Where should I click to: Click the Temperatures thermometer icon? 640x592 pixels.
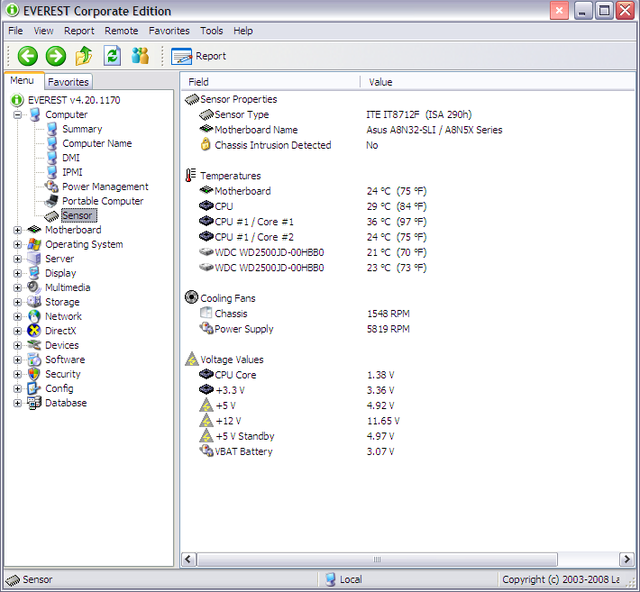pyautogui.click(x=191, y=176)
